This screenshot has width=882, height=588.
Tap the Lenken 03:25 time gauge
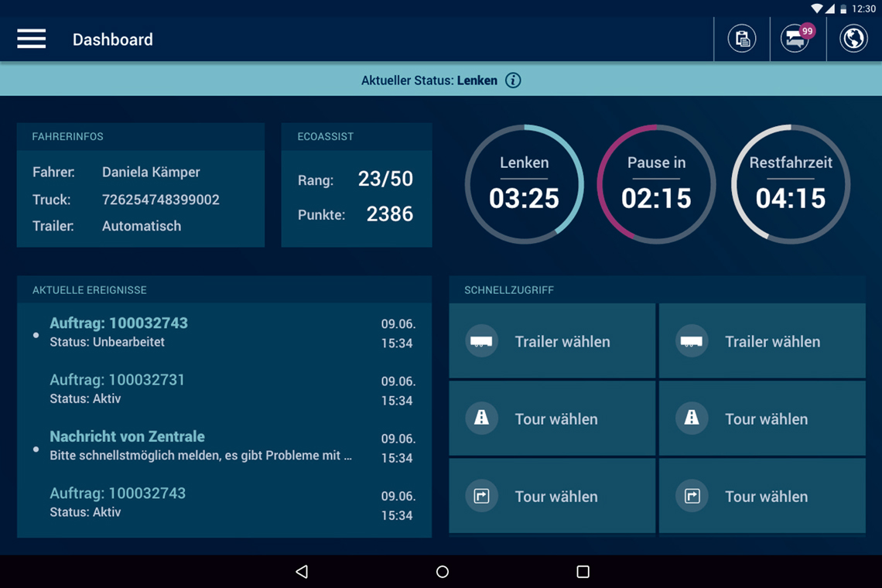pyautogui.click(x=525, y=184)
